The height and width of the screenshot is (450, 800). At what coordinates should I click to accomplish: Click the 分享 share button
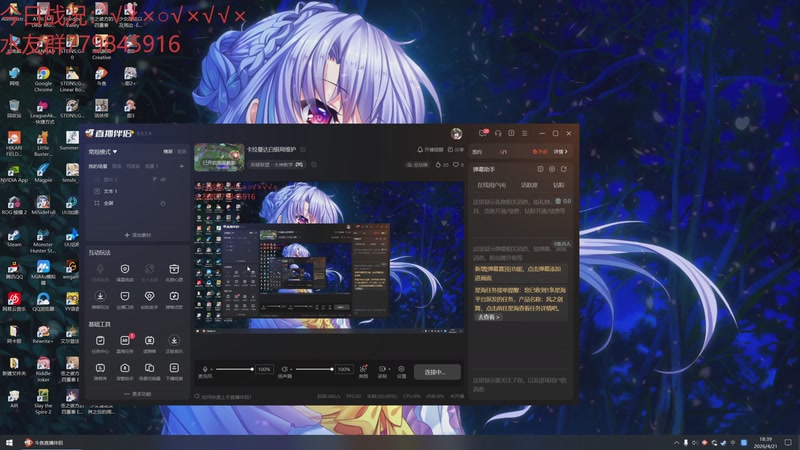coord(456,149)
